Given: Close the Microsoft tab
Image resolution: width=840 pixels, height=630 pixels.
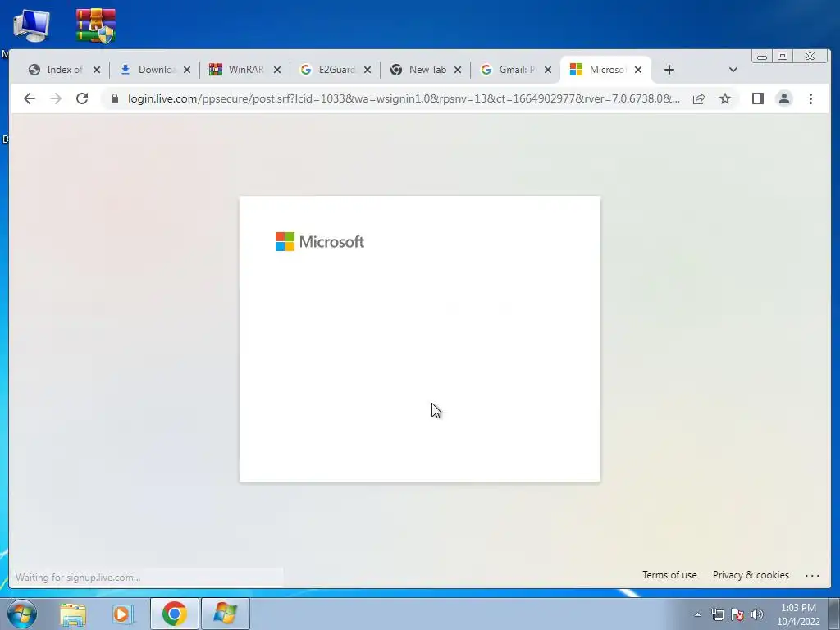Looking at the screenshot, I should (x=638, y=70).
